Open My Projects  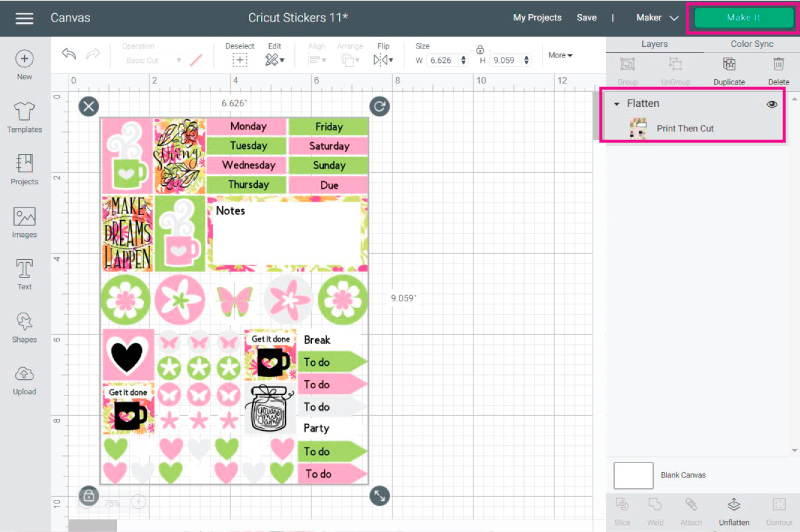click(x=537, y=18)
